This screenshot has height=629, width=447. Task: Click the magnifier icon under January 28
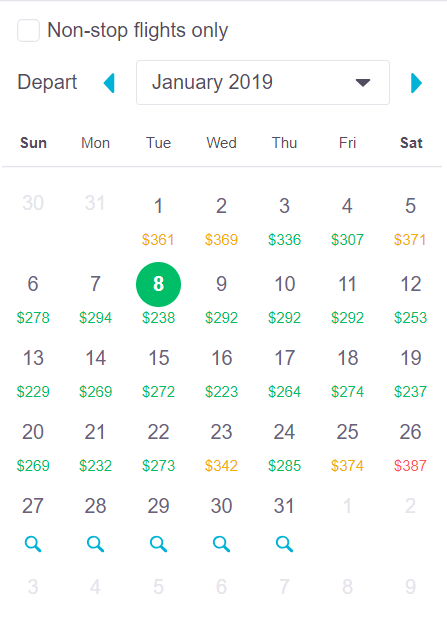95,544
